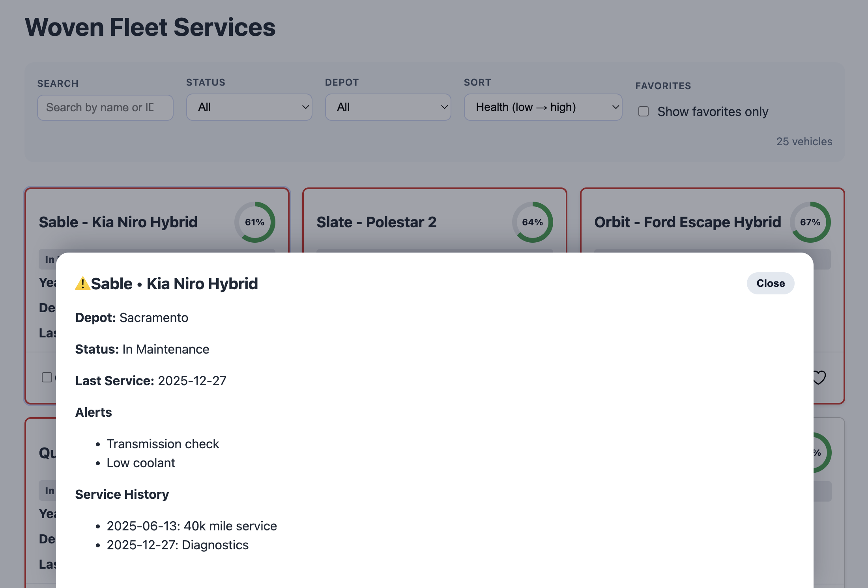
Task: Open the Depot filter dropdown
Action: coord(388,107)
